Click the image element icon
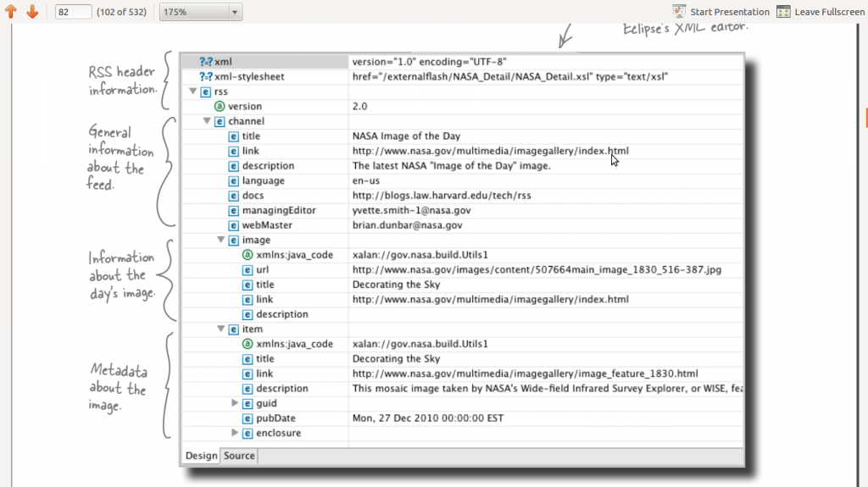Image resolution: width=868 pixels, height=487 pixels. click(x=234, y=241)
